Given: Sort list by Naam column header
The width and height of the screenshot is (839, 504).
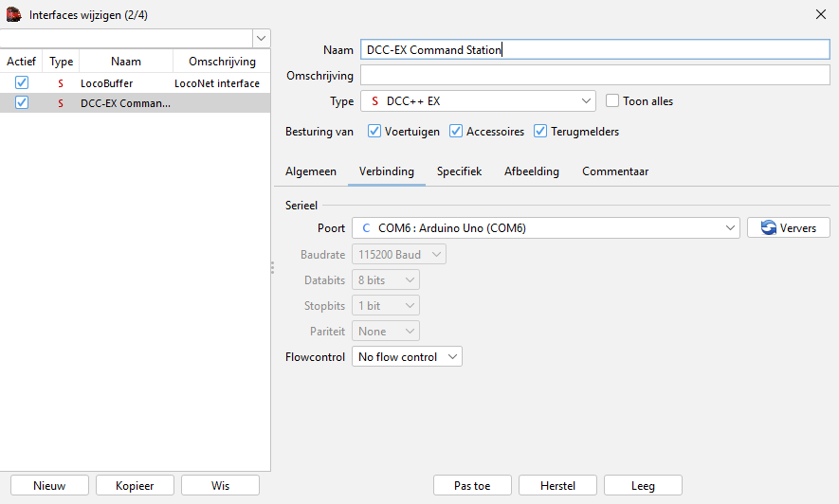Looking at the screenshot, I should 125,62.
